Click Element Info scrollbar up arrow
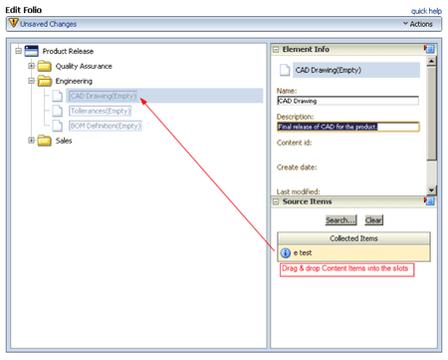Viewport: 448px width, 360px height. 432,61
